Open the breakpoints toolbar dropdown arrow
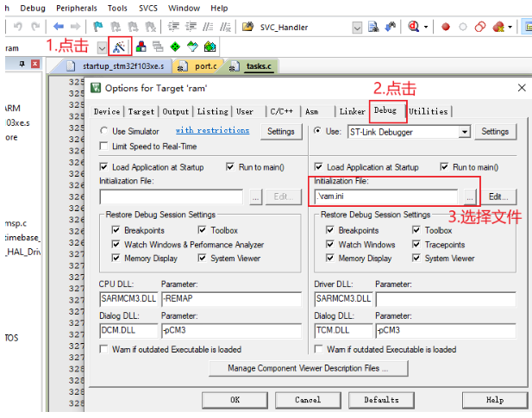 coord(510,27)
